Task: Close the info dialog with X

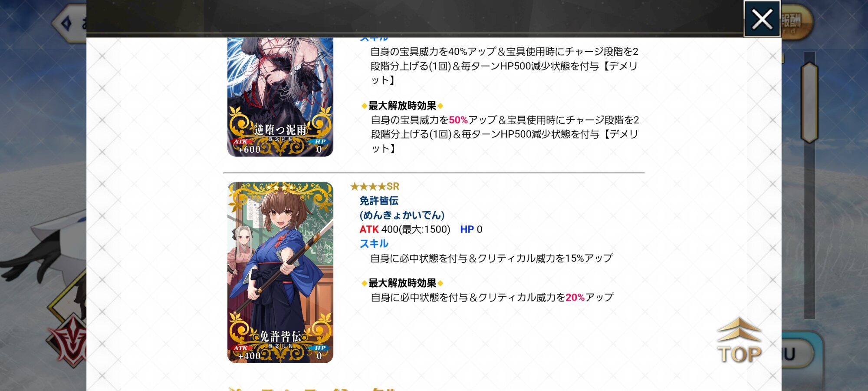Action: (762, 19)
